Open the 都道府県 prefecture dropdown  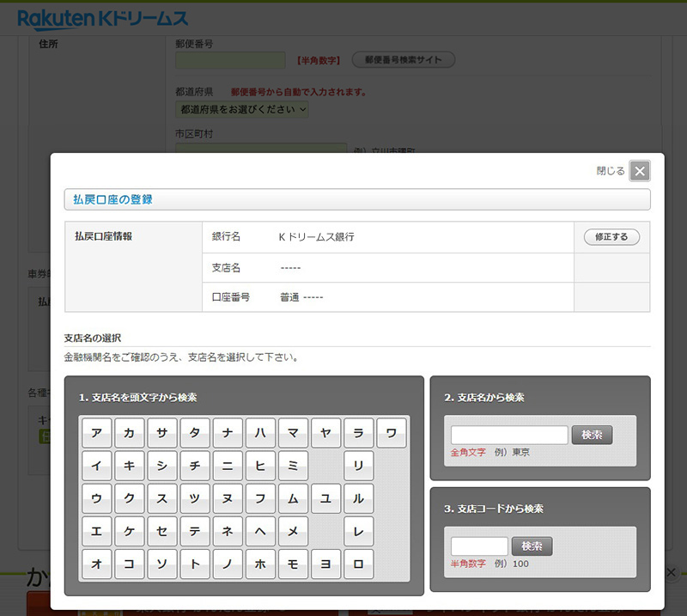pyautogui.click(x=242, y=109)
